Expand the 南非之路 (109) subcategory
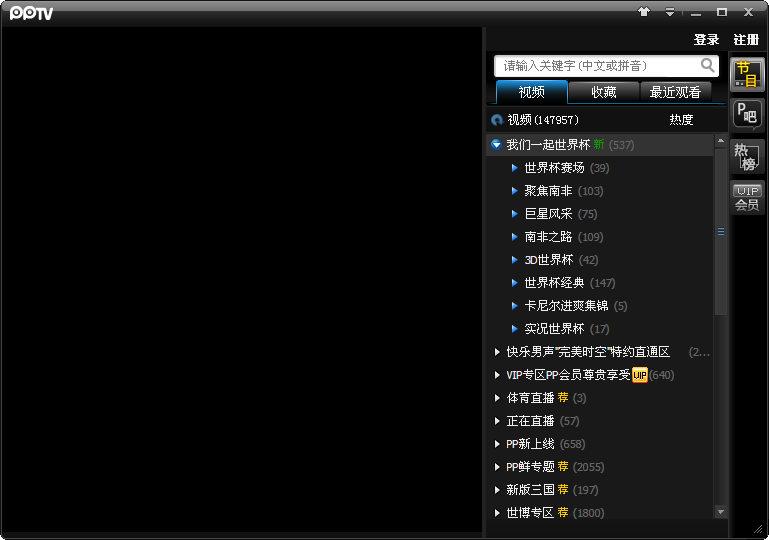Screen dimensions: 769x540 (x=514, y=237)
